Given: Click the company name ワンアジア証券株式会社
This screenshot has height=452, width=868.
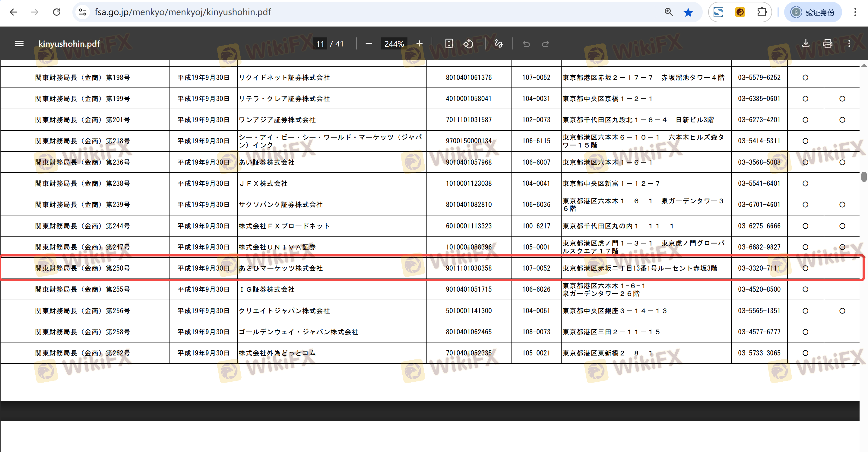Looking at the screenshot, I should click(x=277, y=120).
